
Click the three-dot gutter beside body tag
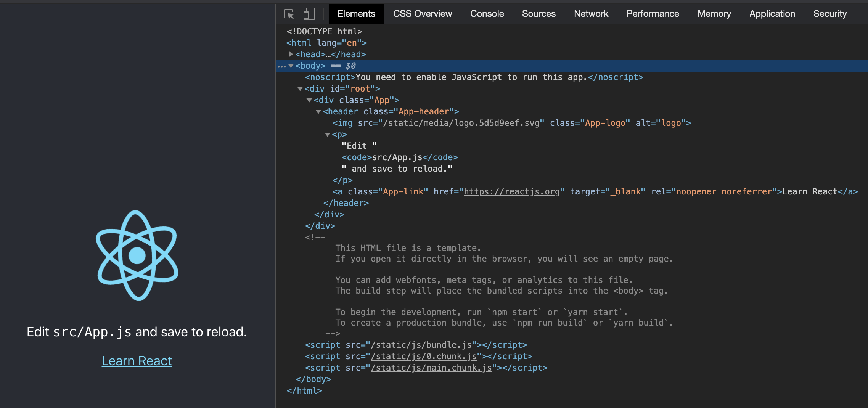coord(281,66)
